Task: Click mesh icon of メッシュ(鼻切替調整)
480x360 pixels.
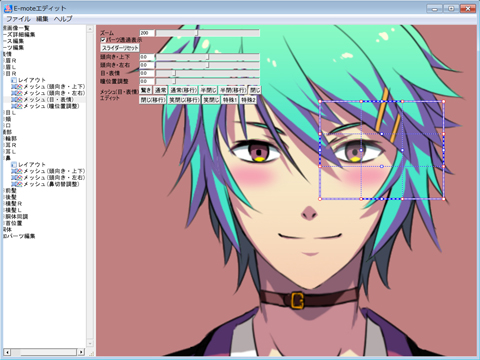Action: (17, 184)
